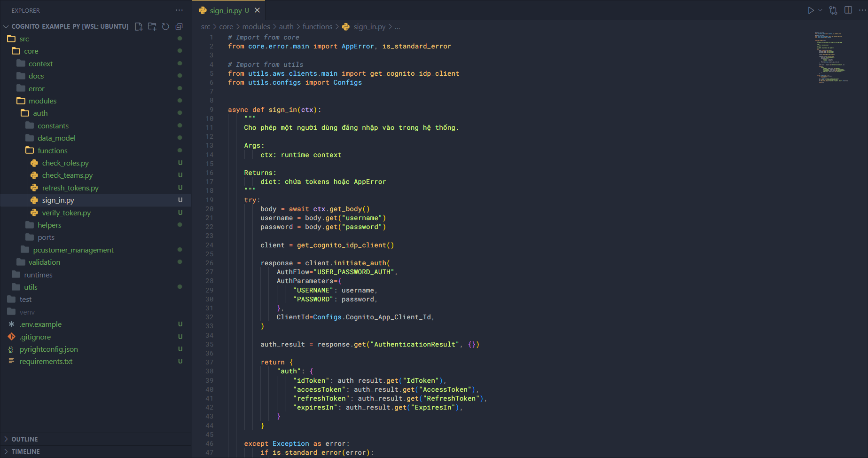This screenshot has width=868, height=458.
Task: Collapse all folders in Explorer
Action: [x=179, y=26]
